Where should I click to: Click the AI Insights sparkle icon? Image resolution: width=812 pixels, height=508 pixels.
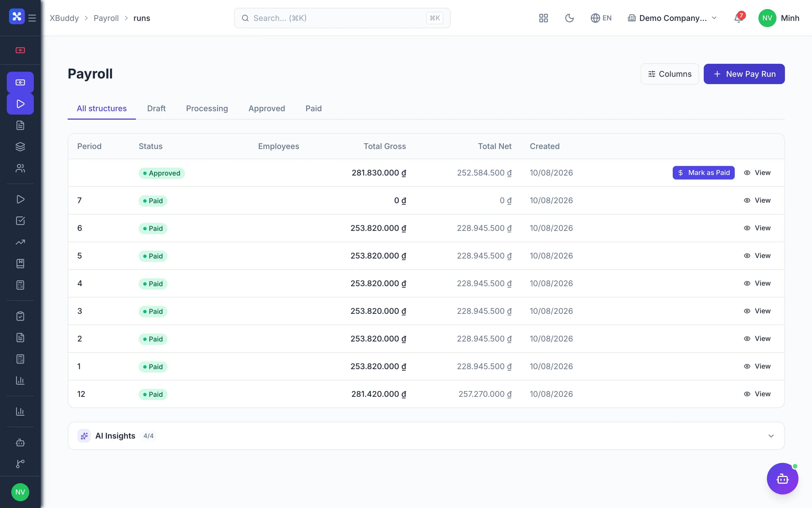[x=84, y=436]
